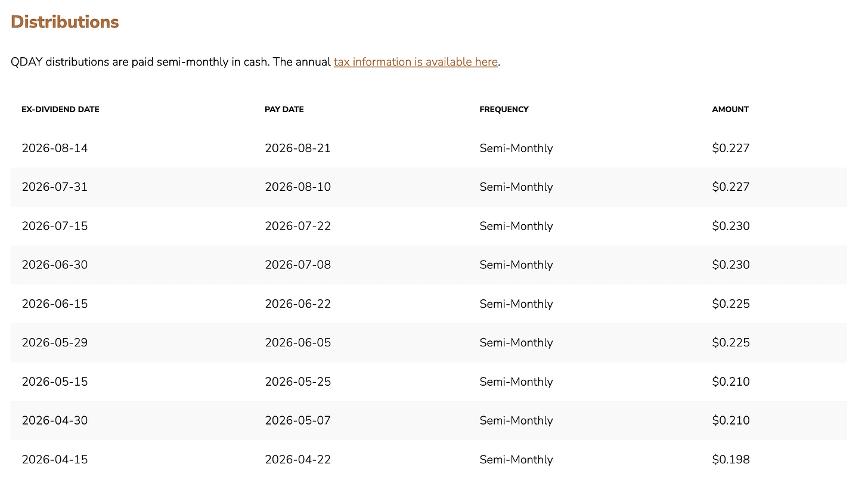Select ex-dividend date 2026-05-29
The width and height of the screenshot is (868, 477).
(55, 343)
